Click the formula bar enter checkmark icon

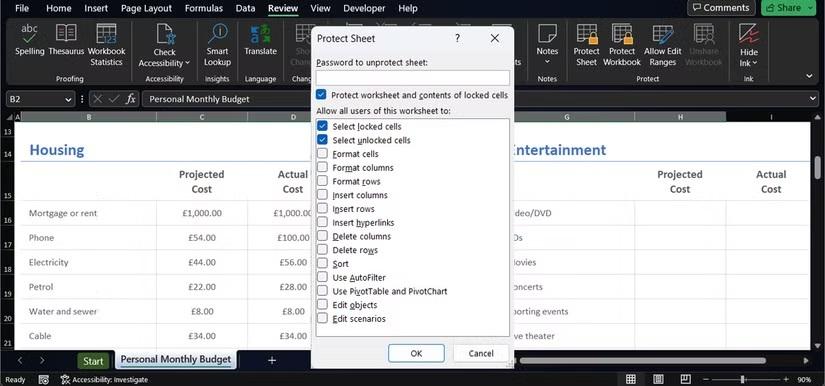point(114,99)
